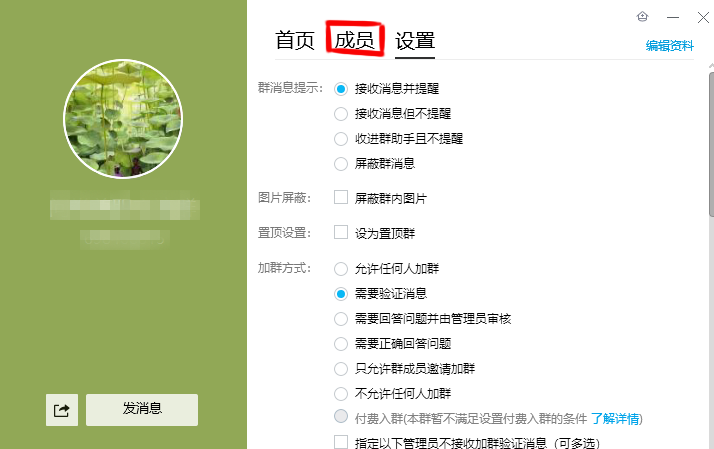This screenshot has width=714, height=449.
Task: Click the share icon beside 发消息
Action: pos(62,410)
